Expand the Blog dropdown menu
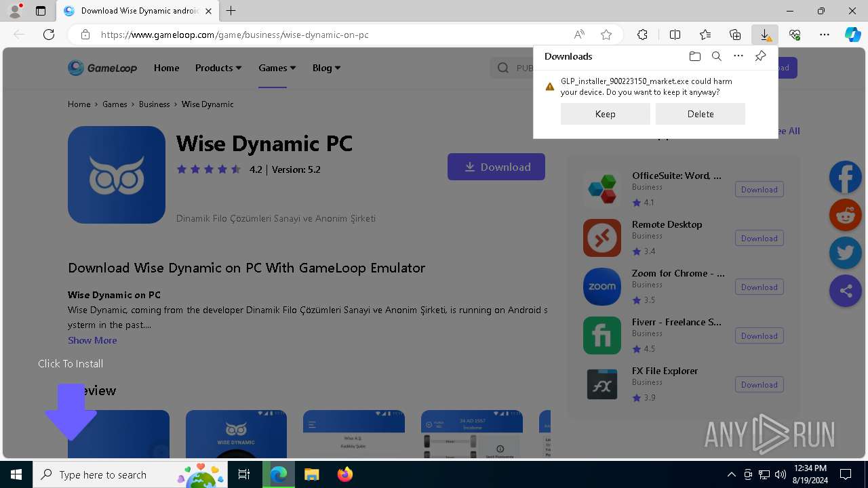The image size is (868, 488). pos(326,68)
